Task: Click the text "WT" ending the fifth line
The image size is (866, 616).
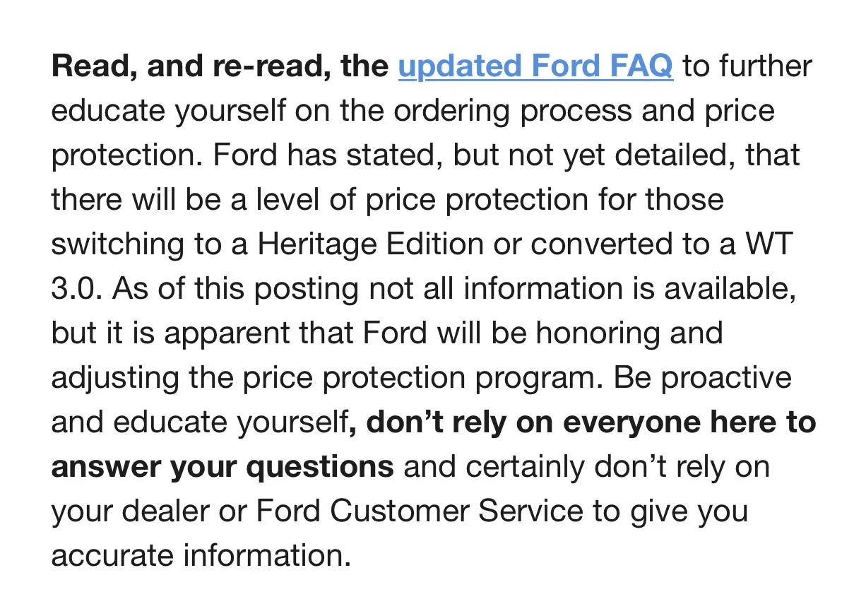Action: [x=769, y=244]
